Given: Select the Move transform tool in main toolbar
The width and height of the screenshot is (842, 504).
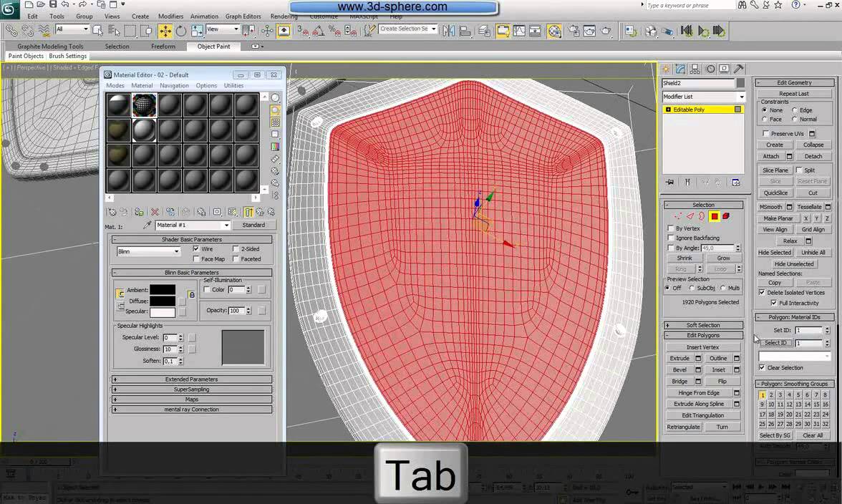Looking at the screenshot, I should 165,31.
